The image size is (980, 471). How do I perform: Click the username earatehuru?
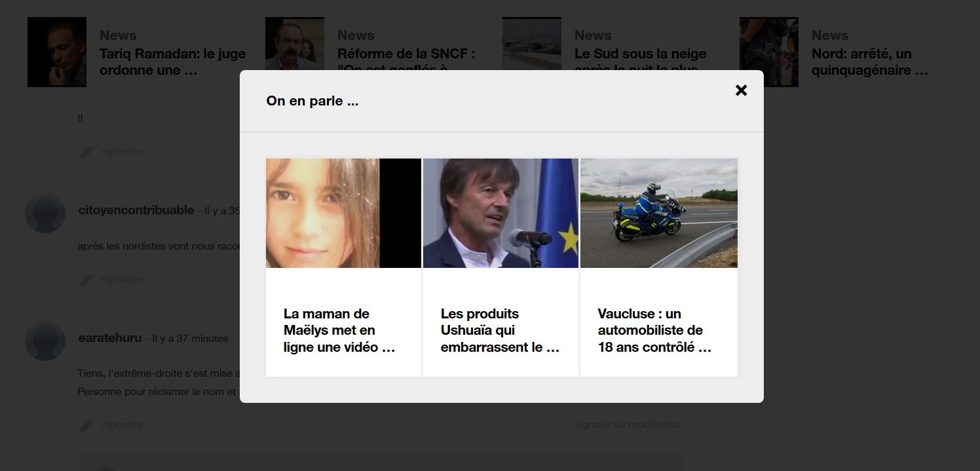tap(109, 338)
